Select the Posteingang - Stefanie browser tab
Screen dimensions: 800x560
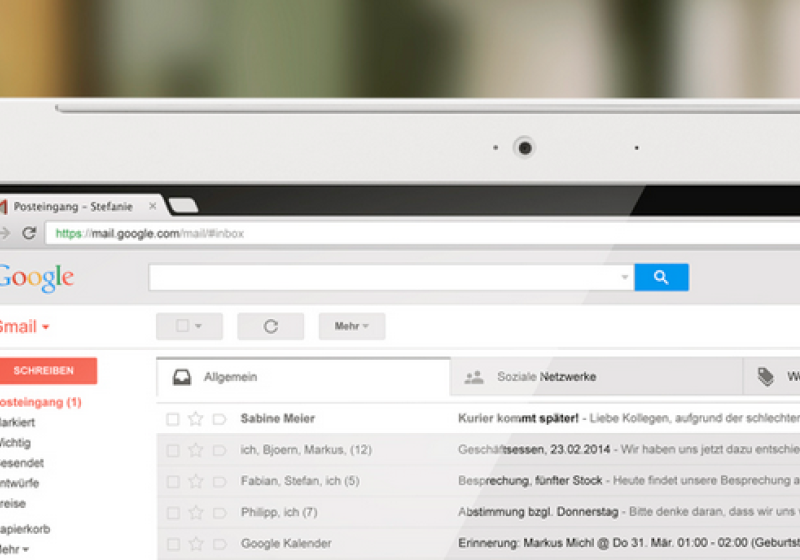79,206
